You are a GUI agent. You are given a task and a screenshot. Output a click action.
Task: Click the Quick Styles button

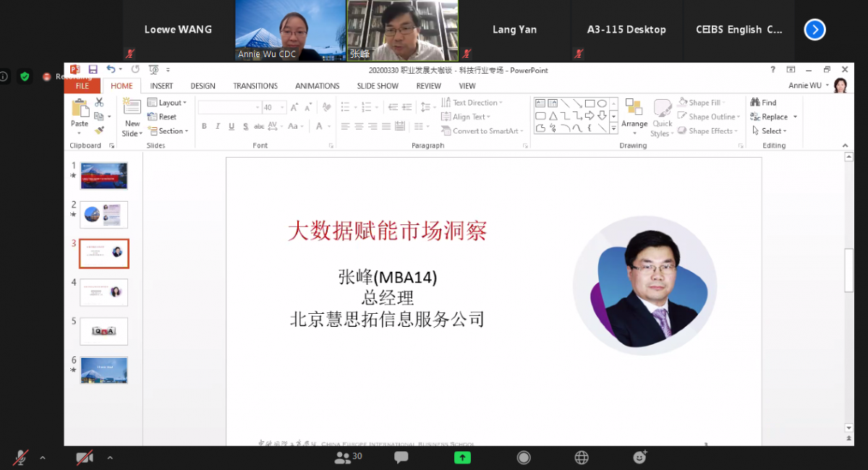point(662,118)
